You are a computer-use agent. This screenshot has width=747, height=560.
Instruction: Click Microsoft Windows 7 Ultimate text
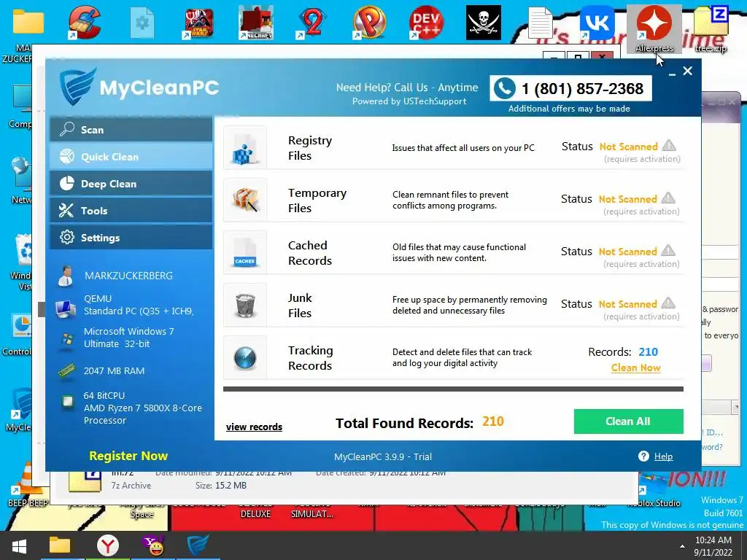128,337
